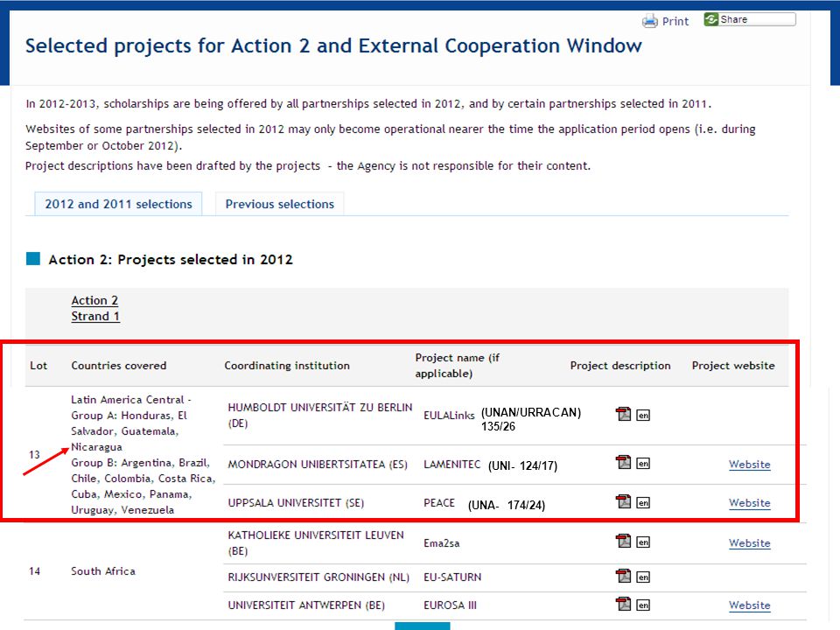Open the PDF icon for PEACE project
The width and height of the screenshot is (840, 630).
coord(623,501)
